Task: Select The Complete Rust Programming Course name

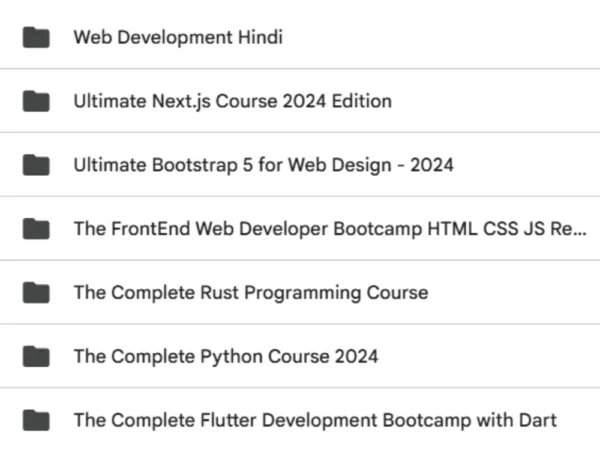Action: [250, 293]
